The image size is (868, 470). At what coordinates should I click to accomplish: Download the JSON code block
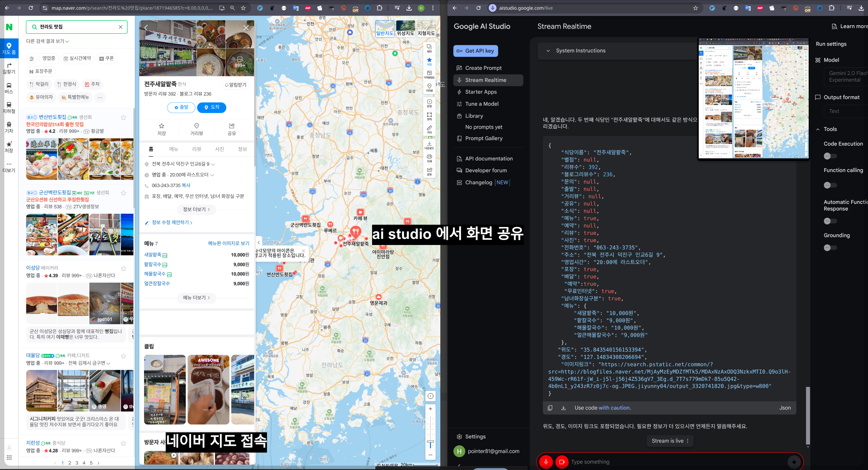coord(563,408)
